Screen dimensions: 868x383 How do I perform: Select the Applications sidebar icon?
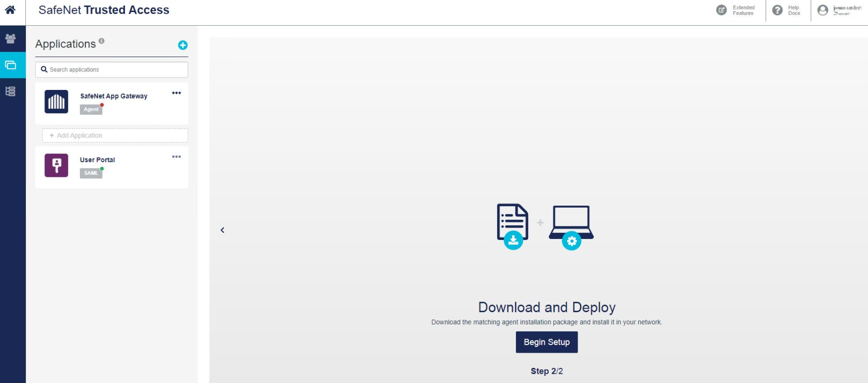click(11, 65)
